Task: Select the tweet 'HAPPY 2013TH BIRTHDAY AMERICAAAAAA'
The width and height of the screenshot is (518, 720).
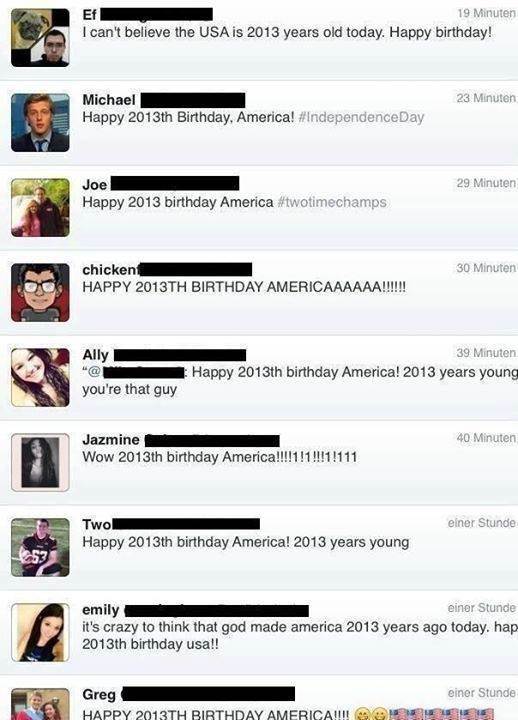Action: tap(244, 287)
